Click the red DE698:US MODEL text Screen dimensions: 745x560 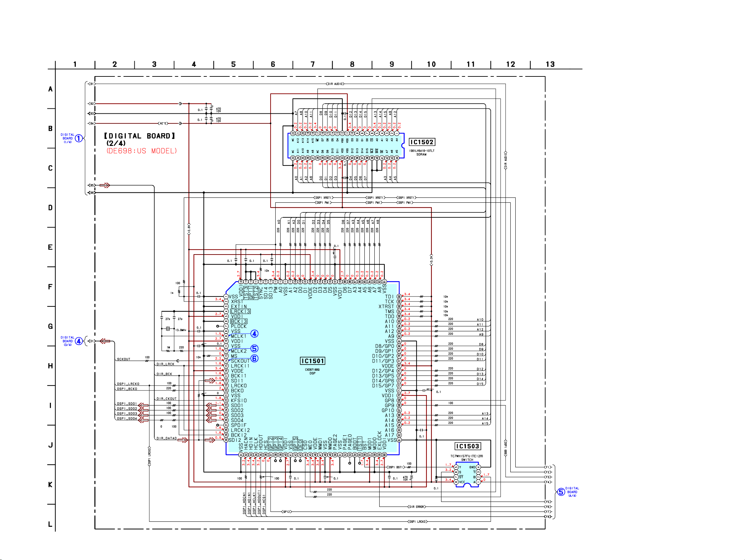[x=142, y=151]
